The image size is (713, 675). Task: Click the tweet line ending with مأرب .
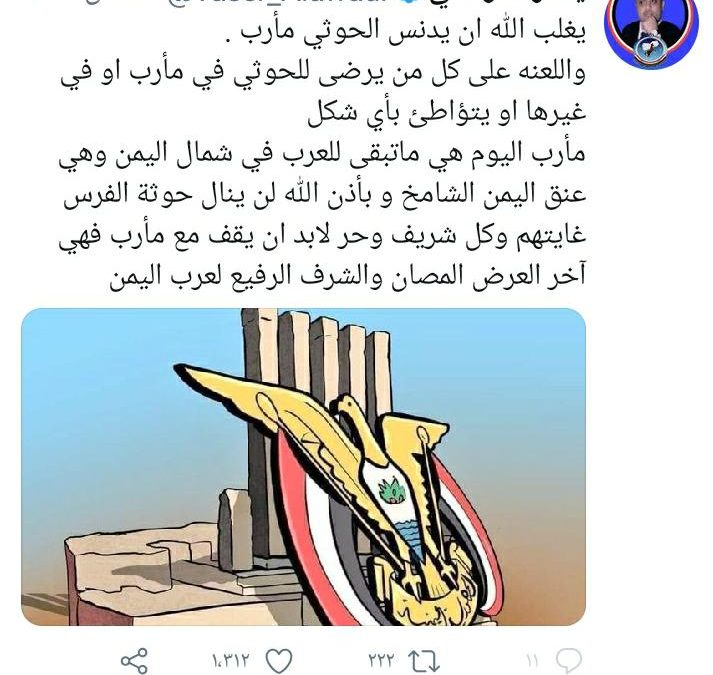coord(407,32)
